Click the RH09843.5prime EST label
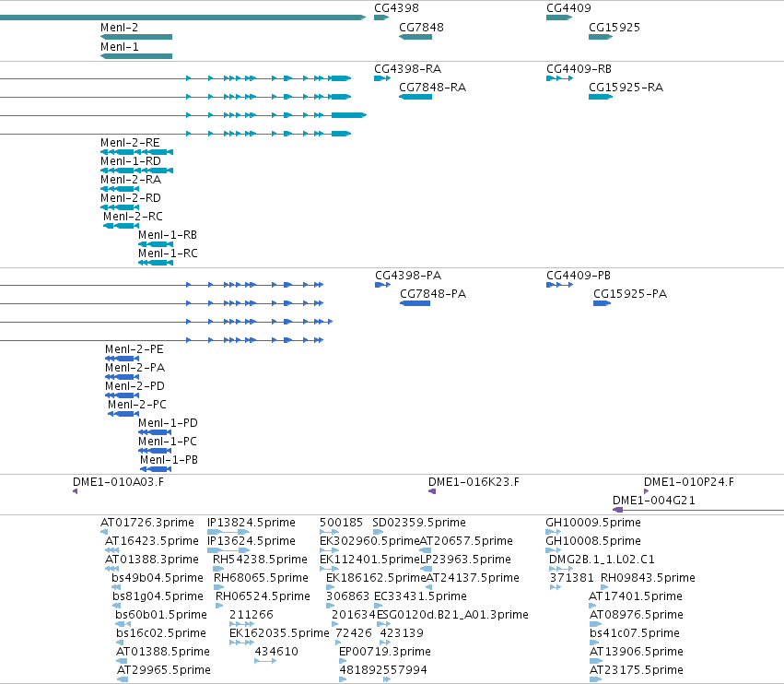The height and width of the screenshot is (684, 784). (648, 578)
